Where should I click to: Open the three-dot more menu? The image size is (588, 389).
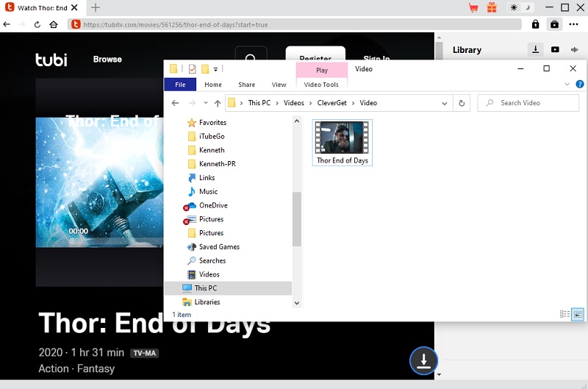tap(573, 24)
